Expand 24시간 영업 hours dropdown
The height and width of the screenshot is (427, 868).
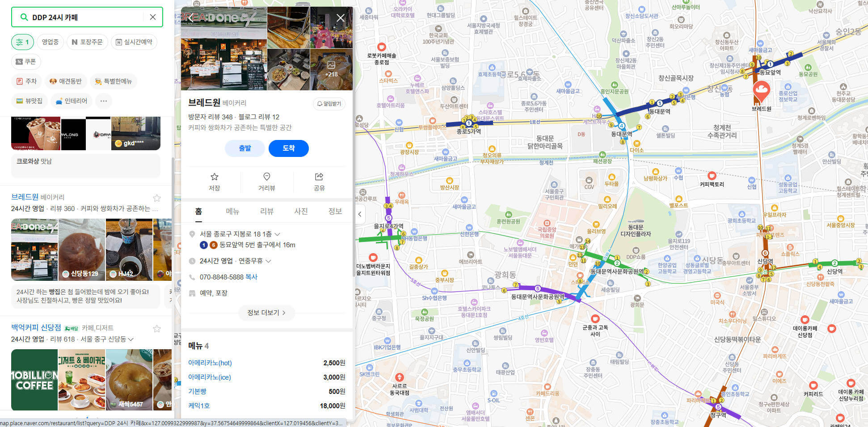coord(268,261)
